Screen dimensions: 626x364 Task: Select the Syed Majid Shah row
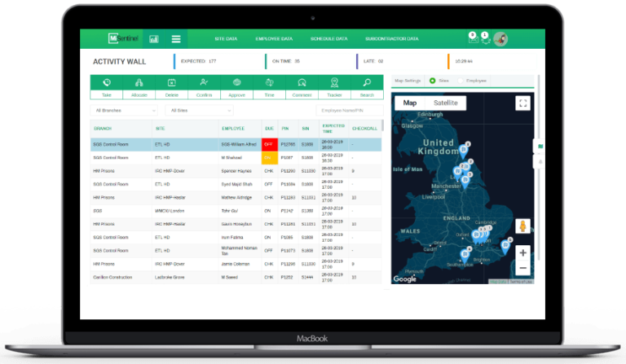236,184
